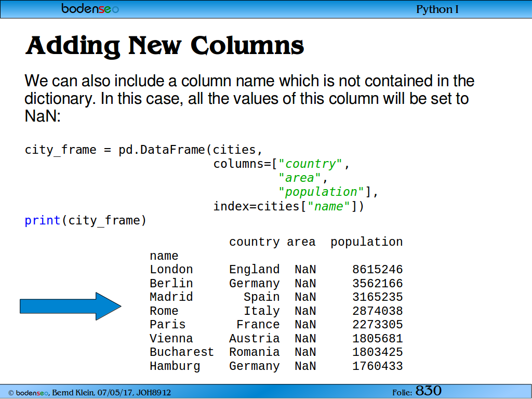
Task: Click the population value 1760433
Action: coord(378,366)
